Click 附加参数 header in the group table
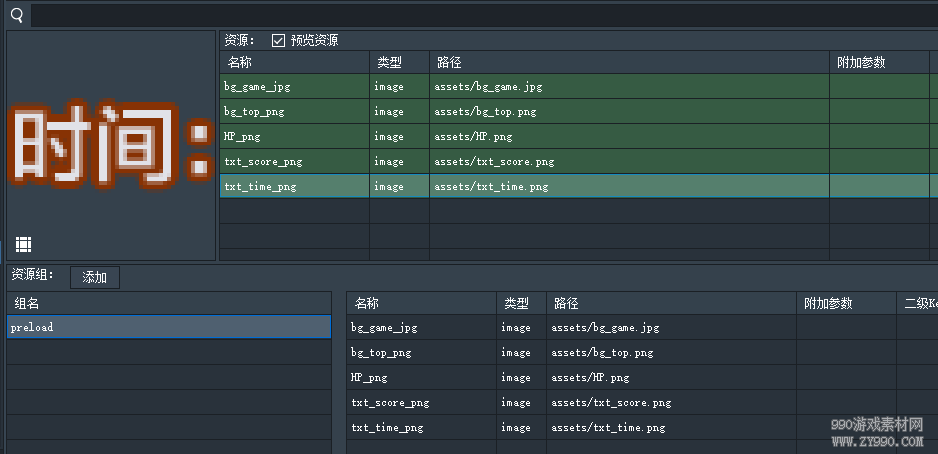The width and height of the screenshot is (938, 454). (x=846, y=303)
